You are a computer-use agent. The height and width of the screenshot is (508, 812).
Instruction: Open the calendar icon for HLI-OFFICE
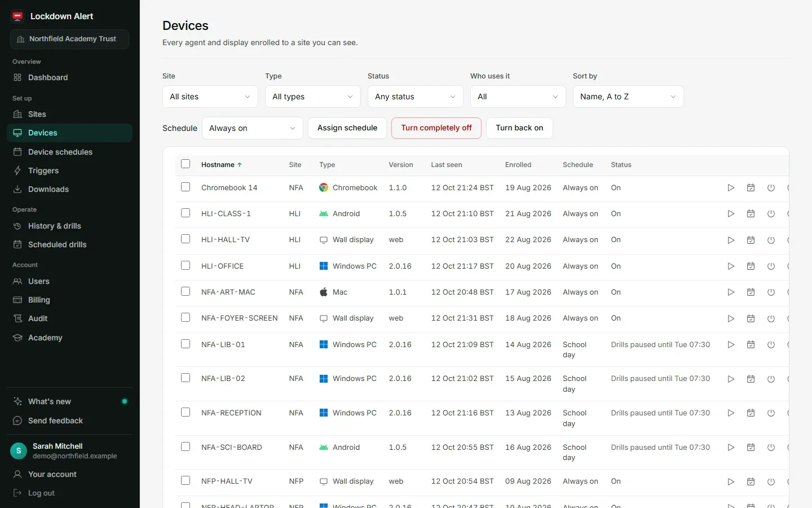751,266
